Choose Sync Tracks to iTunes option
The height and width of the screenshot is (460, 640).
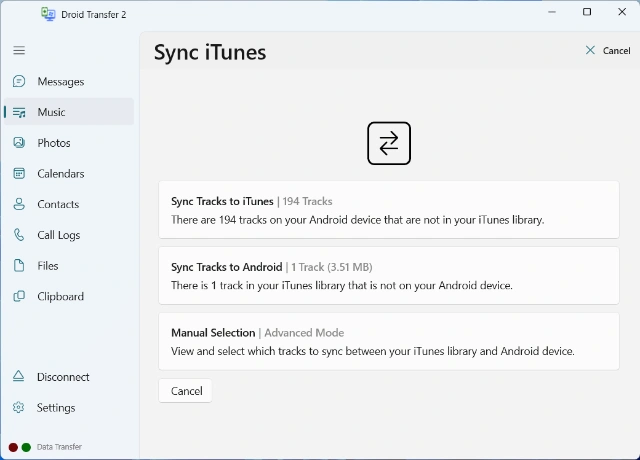point(388,210)
